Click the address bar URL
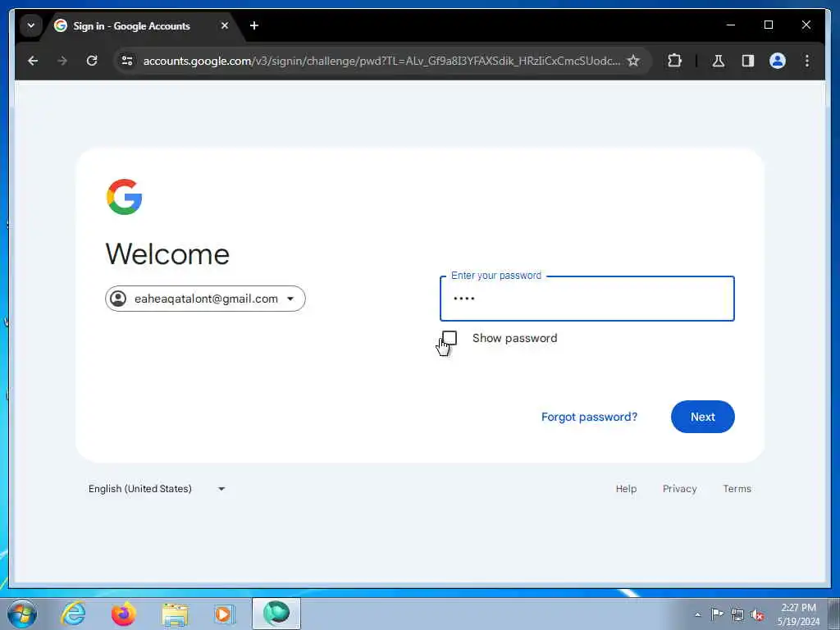This screenshot has width=840, height=630. click(x=381, y=61)
